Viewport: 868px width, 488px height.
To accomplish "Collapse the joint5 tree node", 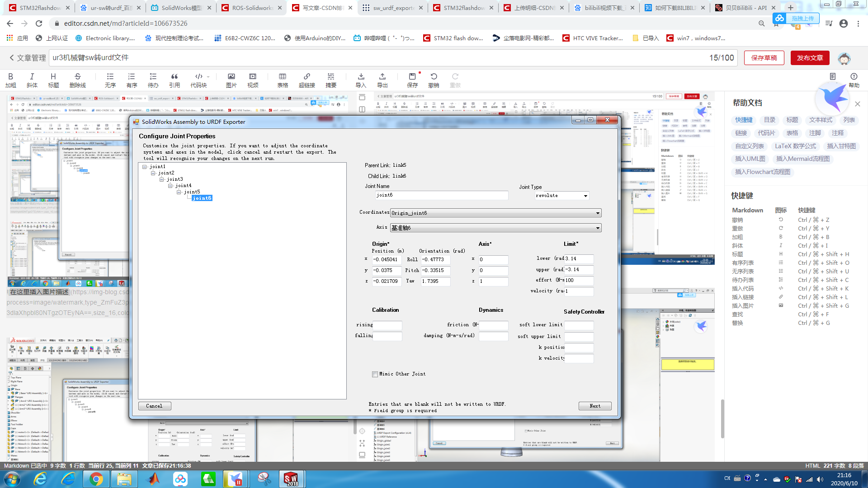I will click(x=179, y=192).
